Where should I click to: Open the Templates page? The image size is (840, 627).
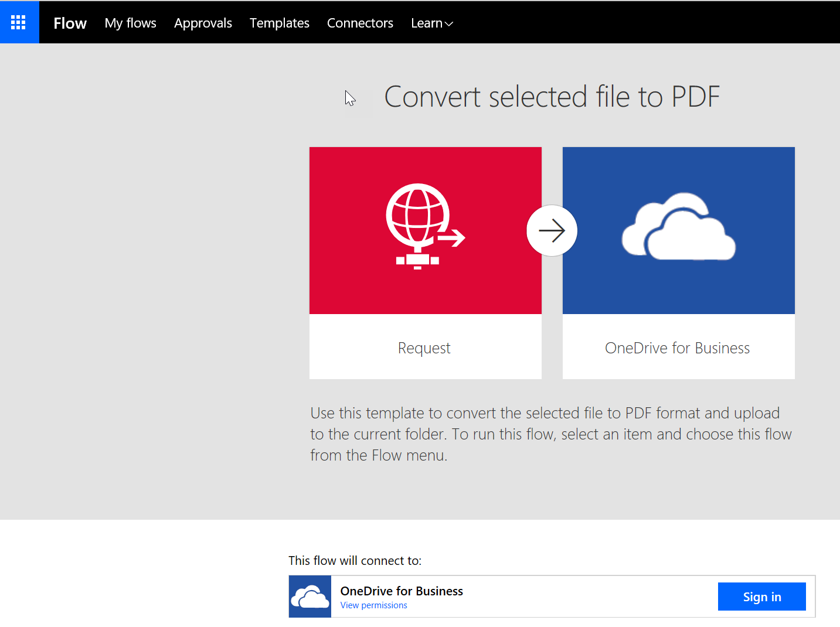click(x=279, y=23)
